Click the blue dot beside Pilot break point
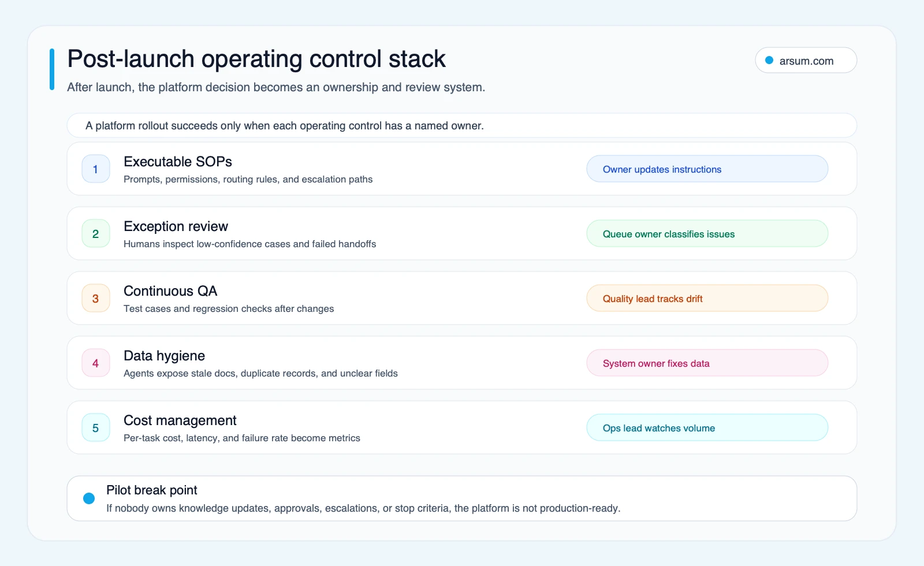 (x=89, y=498)
